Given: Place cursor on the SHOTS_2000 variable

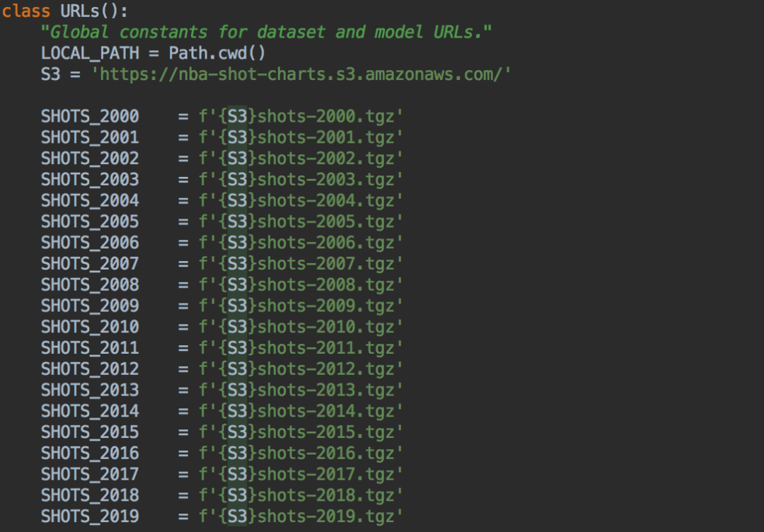Looking at the screenshot, I should (90, 116).
